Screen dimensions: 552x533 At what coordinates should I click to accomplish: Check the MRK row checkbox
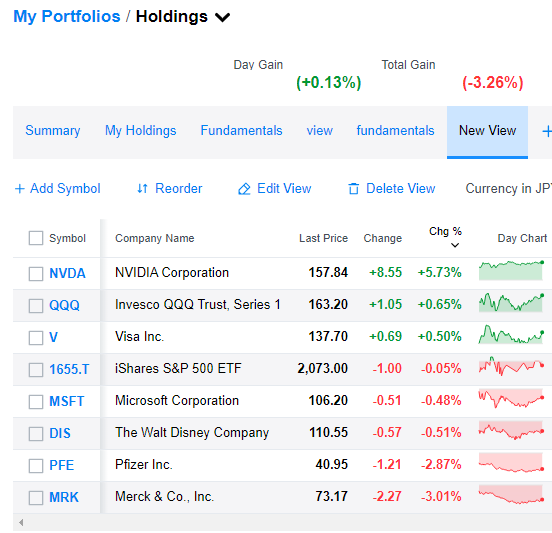[x=36, y=498]
